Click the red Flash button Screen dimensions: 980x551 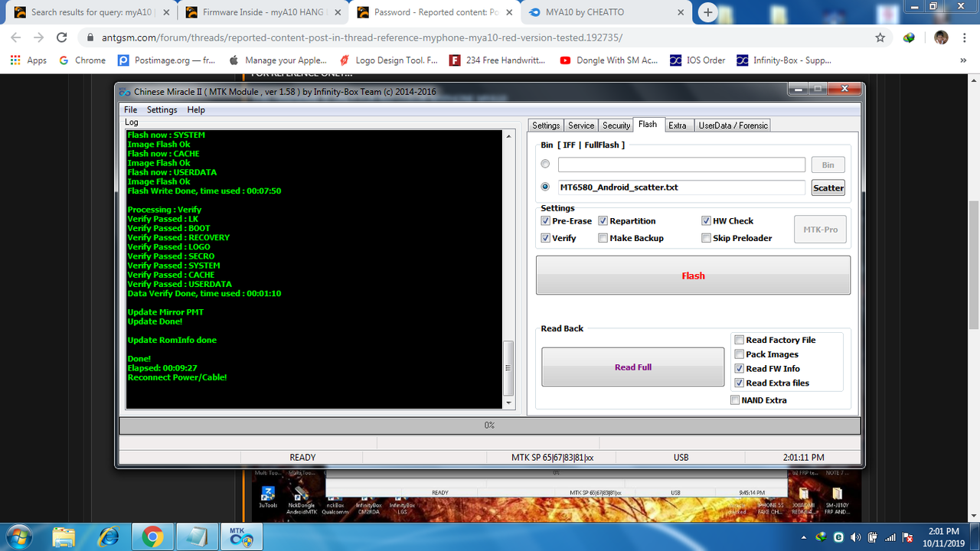(x=693, y=275)
